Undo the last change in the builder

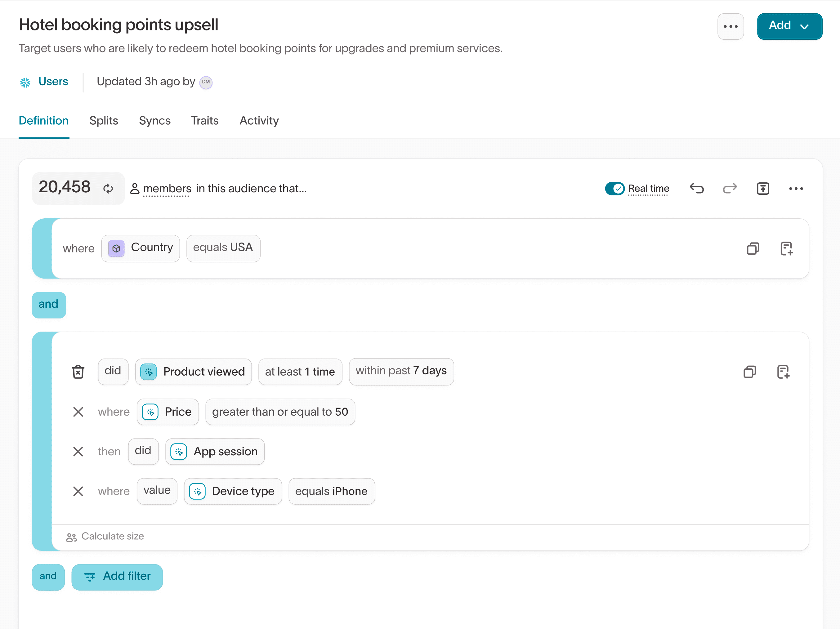(697, 189)
